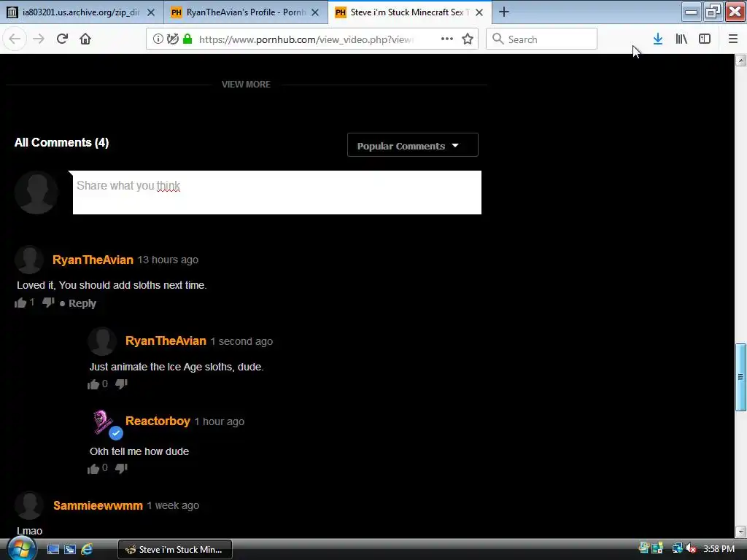
Task: Bookmark this page with the star
Action: (468, 39)
